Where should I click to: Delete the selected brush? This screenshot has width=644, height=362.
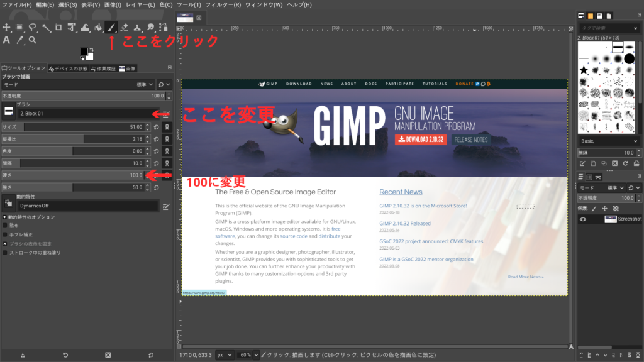tap(615, 163)
